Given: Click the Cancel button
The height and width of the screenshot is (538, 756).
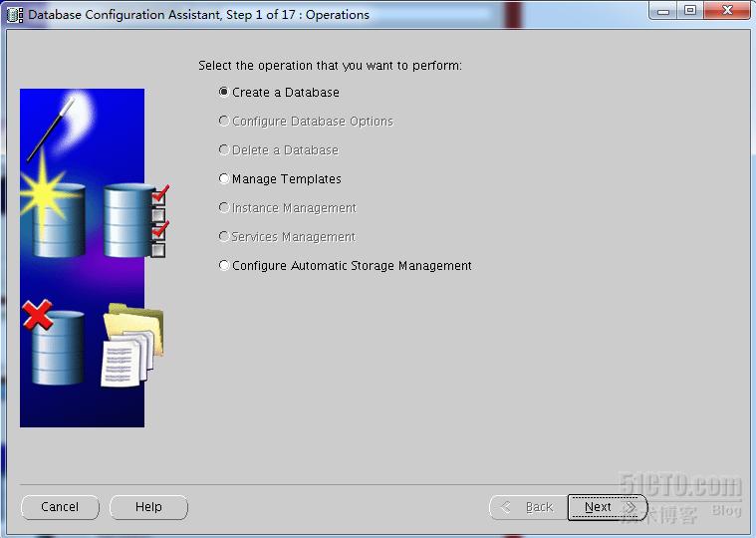Looking at the screenshot, I should tap(60, 507).
